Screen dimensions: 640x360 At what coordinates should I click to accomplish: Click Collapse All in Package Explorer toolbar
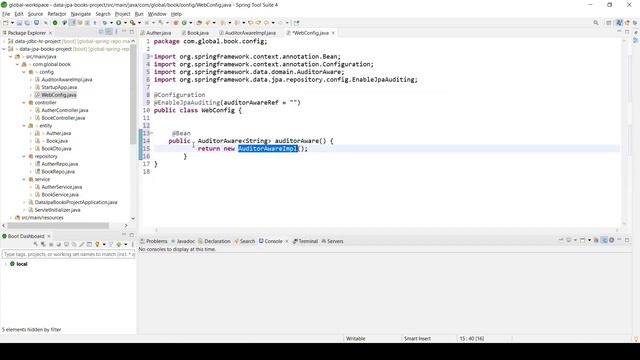pyautogui.click(x=101, y=32)
